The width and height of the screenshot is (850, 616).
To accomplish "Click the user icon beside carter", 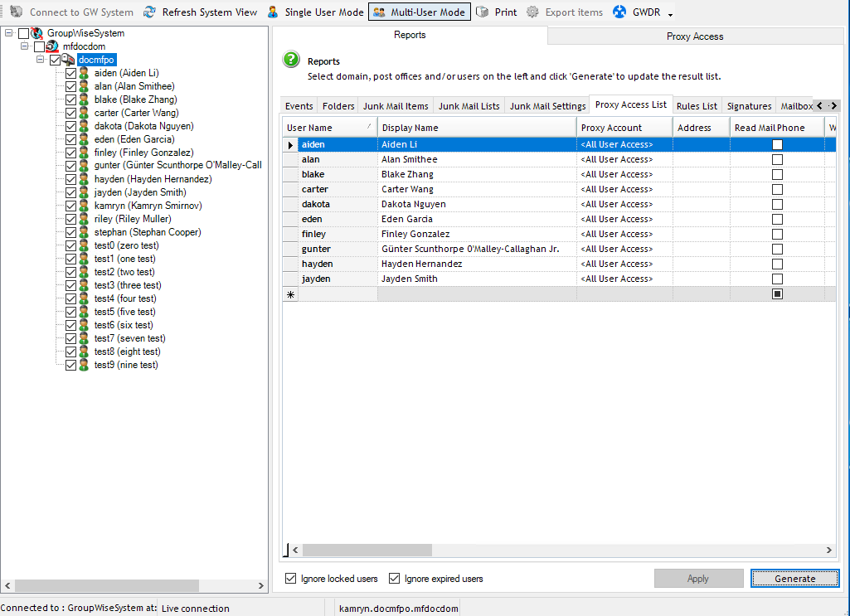I will (84, 113).
